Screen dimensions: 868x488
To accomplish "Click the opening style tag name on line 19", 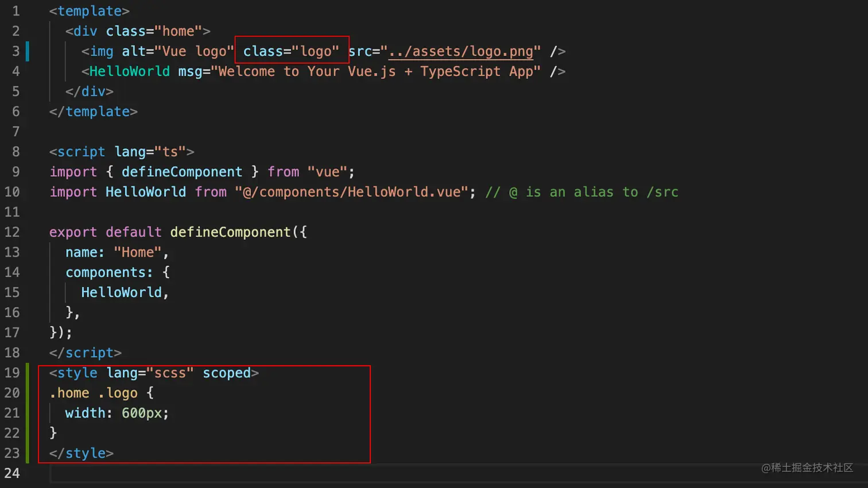I will pyautogui.click(x=77, y=373).
